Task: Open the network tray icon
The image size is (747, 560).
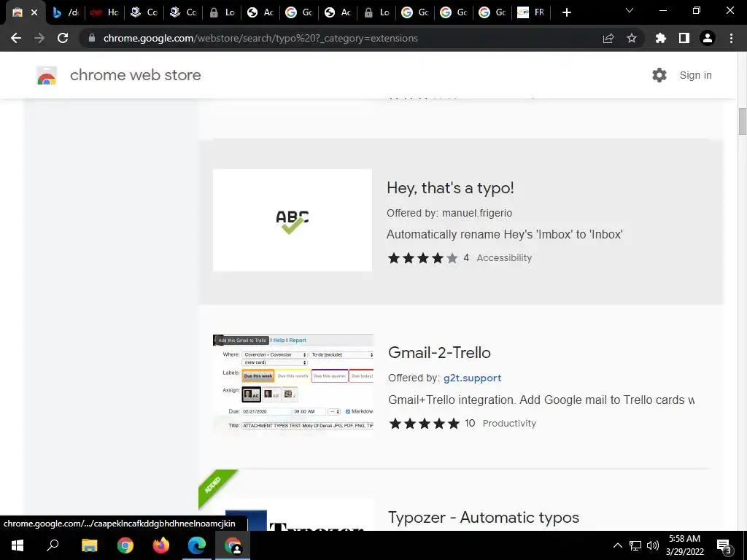Action: [635, 545]
